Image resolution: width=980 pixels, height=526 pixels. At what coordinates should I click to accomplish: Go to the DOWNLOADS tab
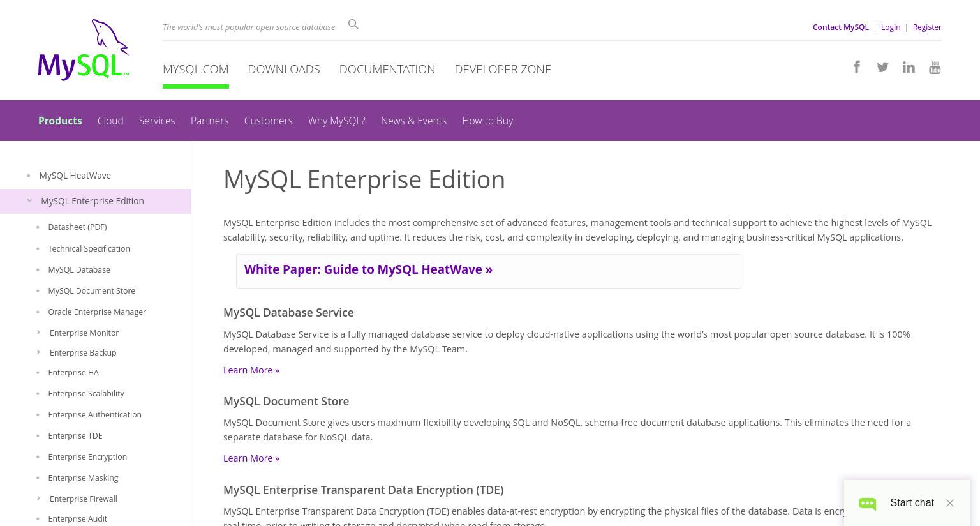284,69
